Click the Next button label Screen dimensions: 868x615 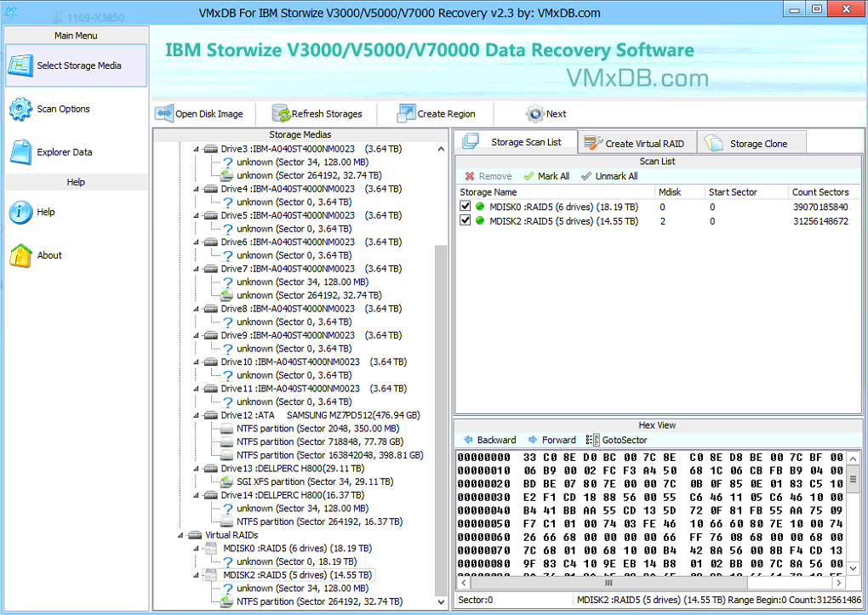click(x=556, y=114)
